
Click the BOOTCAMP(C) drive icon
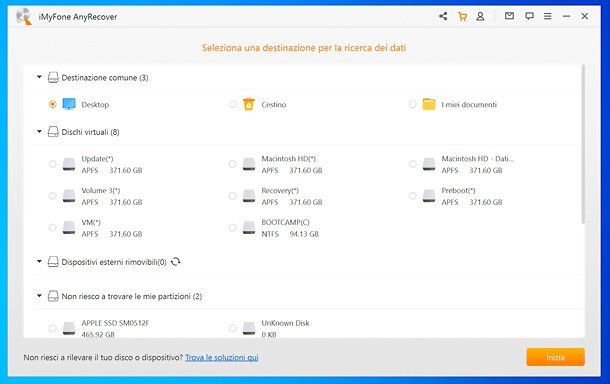coord(249,228)
